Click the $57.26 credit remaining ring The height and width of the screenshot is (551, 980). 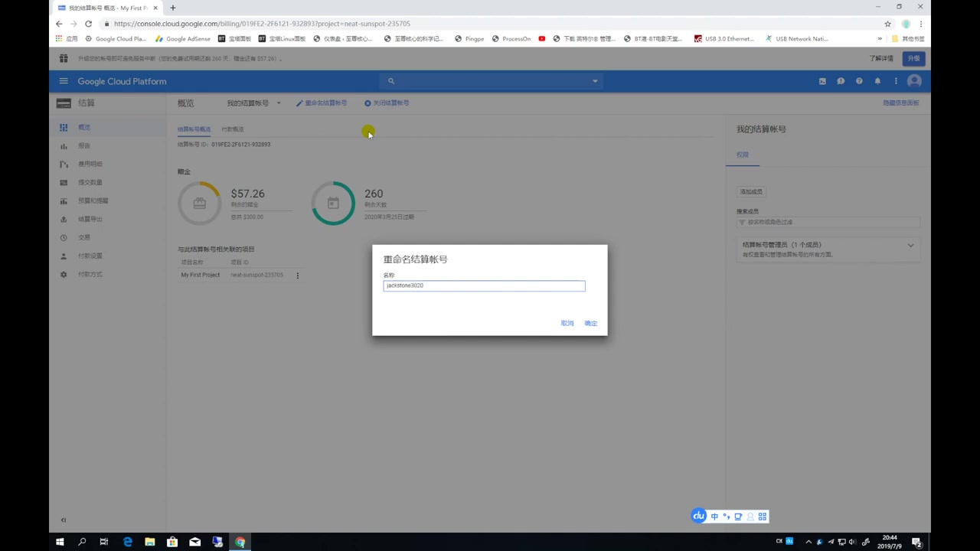(x=200, y=203)
